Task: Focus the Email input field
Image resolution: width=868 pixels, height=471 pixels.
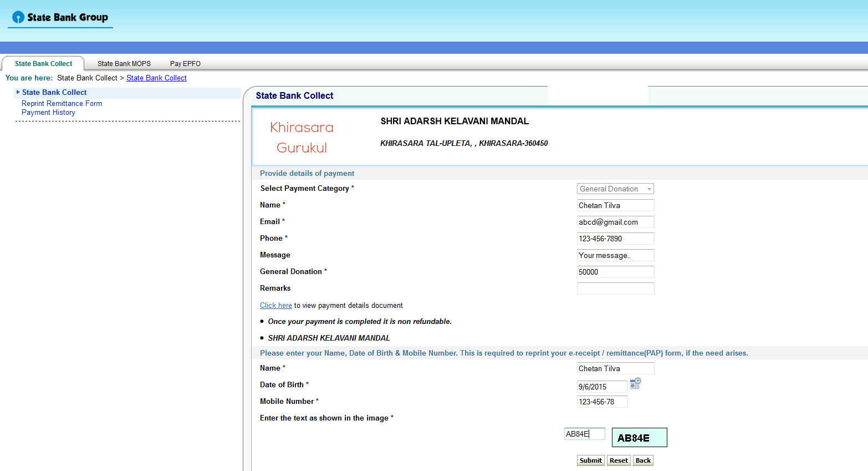Action: (x=615, y=222)
